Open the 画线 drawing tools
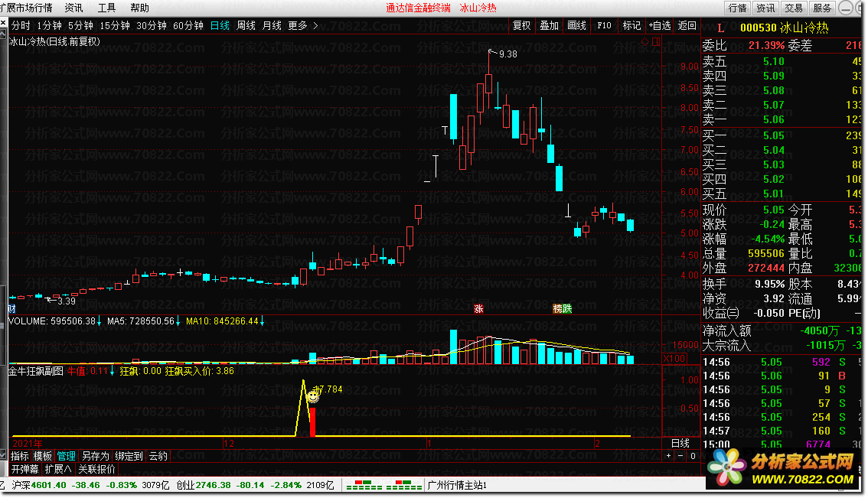Image resolution: width=868 pixels, height=498 pixels. (x=577, y=25)
